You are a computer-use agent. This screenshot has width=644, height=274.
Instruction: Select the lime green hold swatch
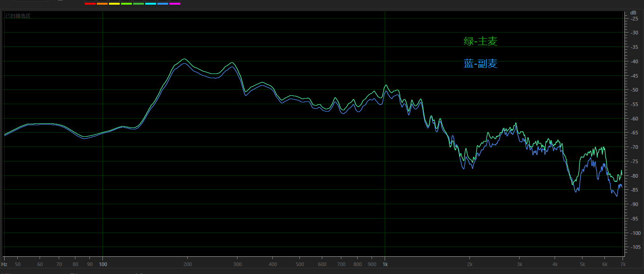click(126, 4)
